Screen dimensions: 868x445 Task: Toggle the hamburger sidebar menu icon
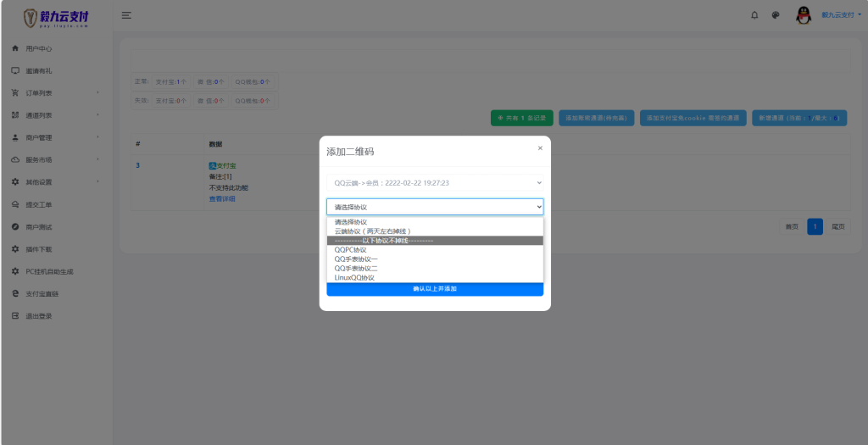(127, 15)
